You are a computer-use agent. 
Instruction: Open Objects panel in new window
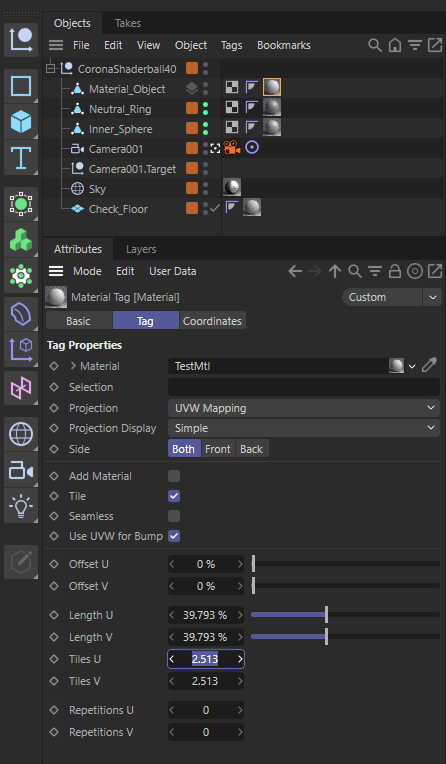[434, 45]
